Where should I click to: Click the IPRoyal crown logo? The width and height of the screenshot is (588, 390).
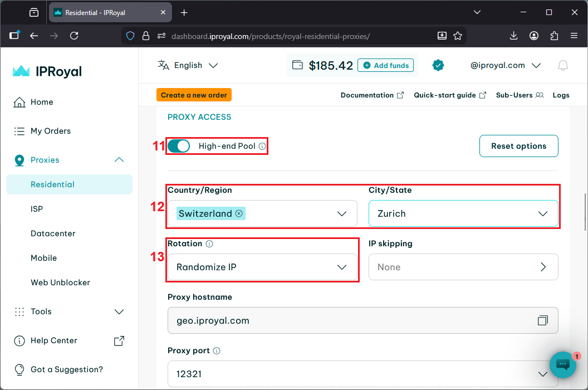(21, 71)
